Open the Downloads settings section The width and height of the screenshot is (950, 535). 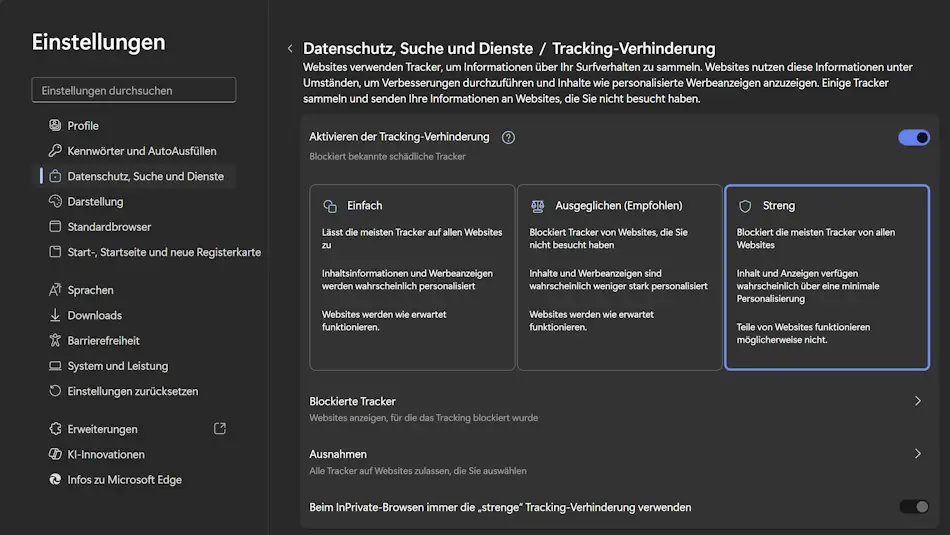pyautogui.click(x=95, y=315)
